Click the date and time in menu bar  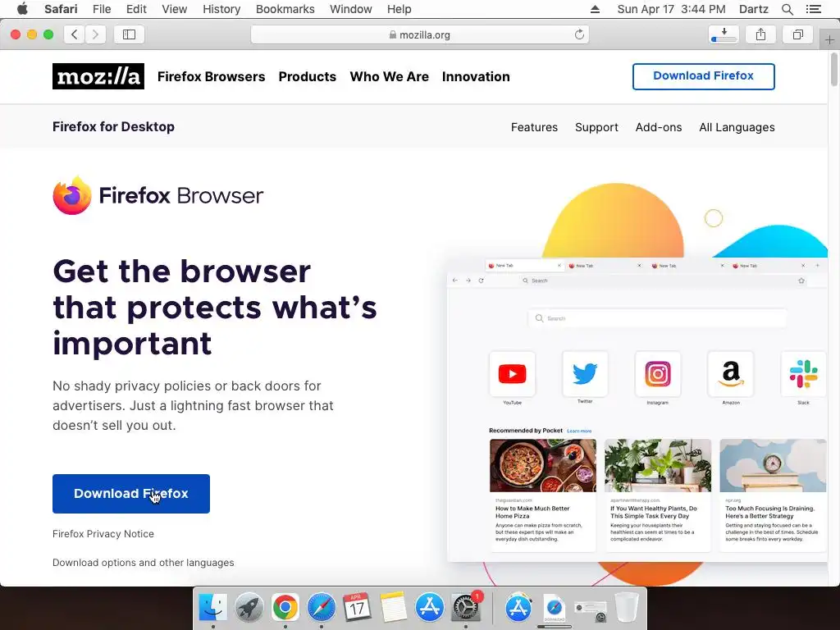[671, 9]
